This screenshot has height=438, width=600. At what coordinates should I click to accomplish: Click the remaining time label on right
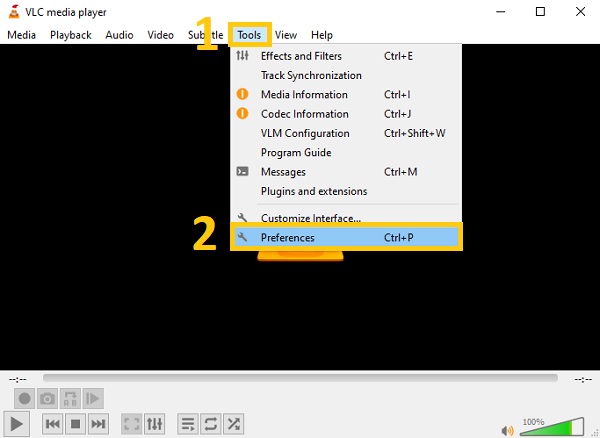(x=583, y=379)
